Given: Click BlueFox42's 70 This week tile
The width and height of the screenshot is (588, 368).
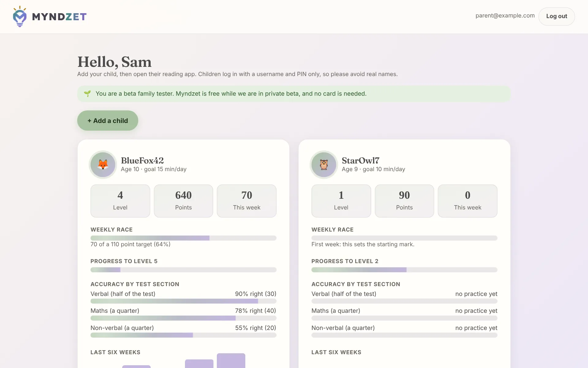Looking at the screenshot, I should pos(247,201).
